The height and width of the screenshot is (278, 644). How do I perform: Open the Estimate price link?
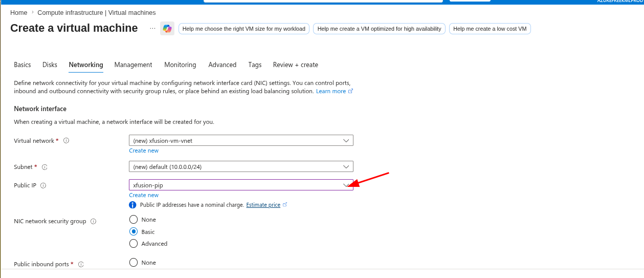[x=263, y=205]
